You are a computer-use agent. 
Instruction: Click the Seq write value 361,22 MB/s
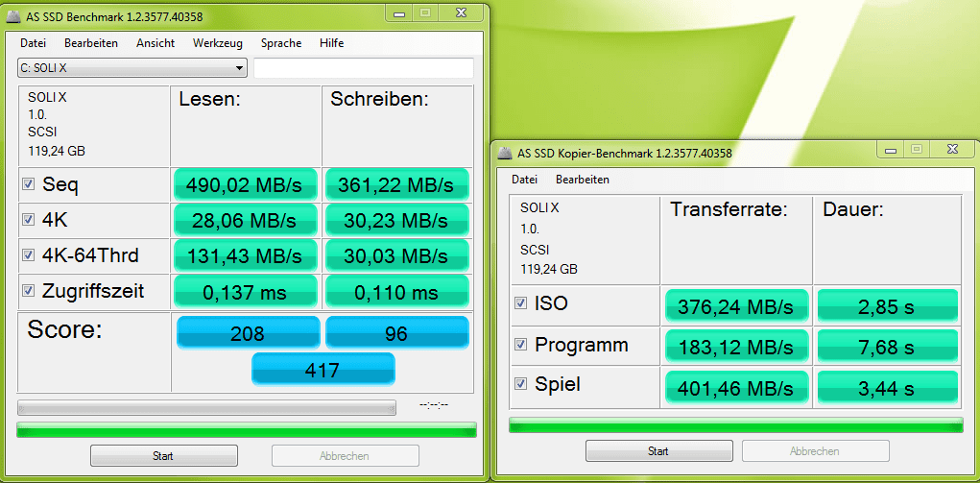pos(395,184)
